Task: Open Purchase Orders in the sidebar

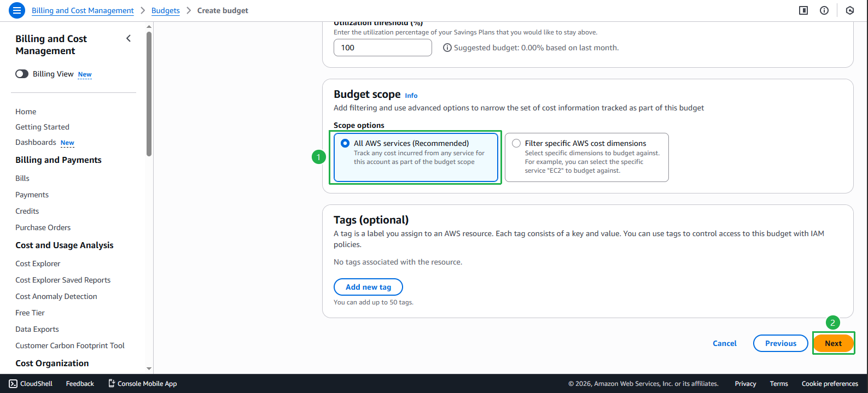Action: click(x=43, y=227)
